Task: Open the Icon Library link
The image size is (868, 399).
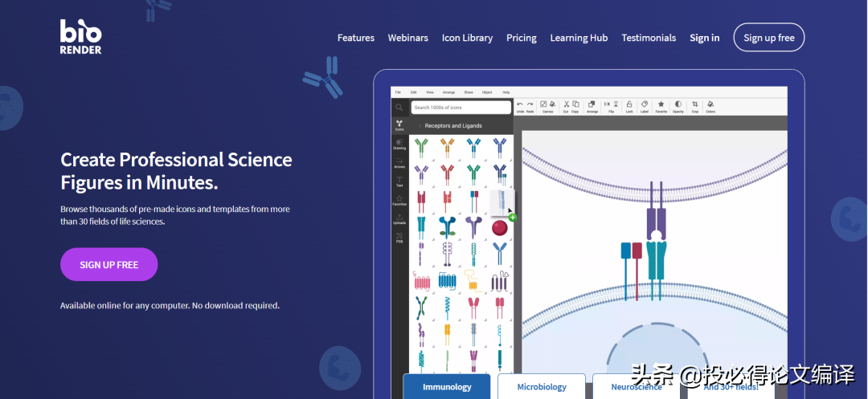Action: tap(467, 38)
